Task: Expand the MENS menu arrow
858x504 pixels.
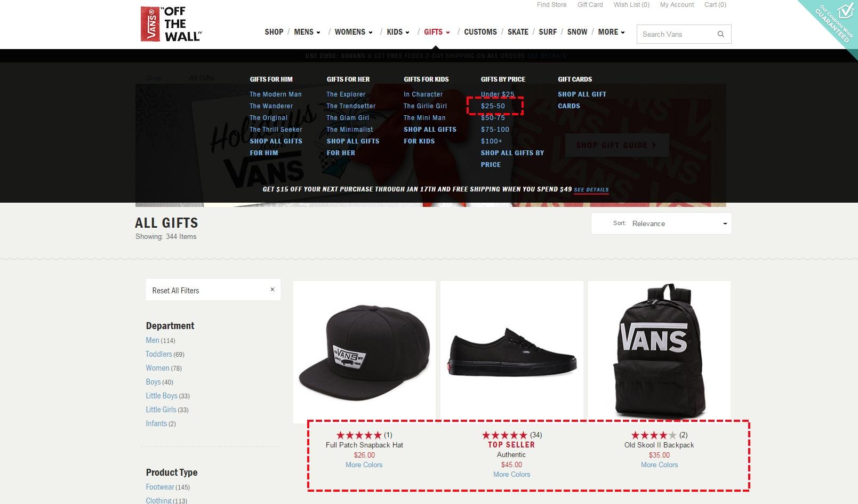Action: (318, 33)
